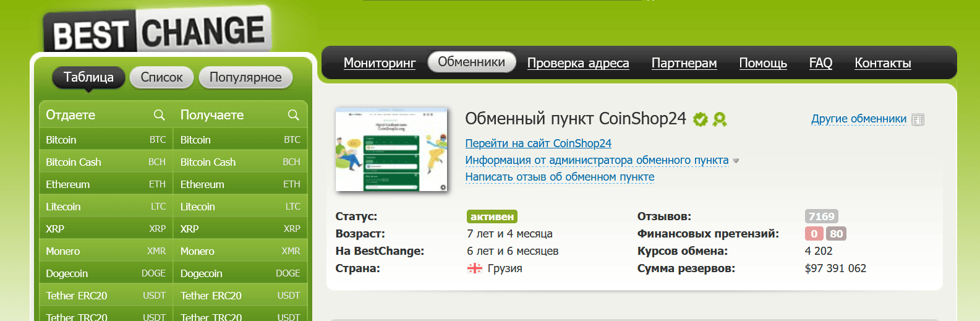The image size is (980, 321).
Task: Select Ethereum in Получаете column
Action: tap(241, 184)
